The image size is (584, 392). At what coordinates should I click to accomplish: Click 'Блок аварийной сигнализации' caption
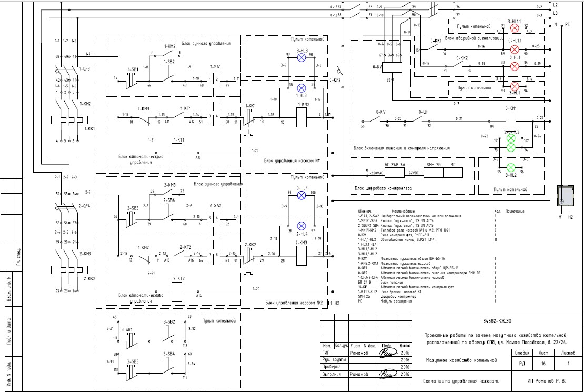474,38
